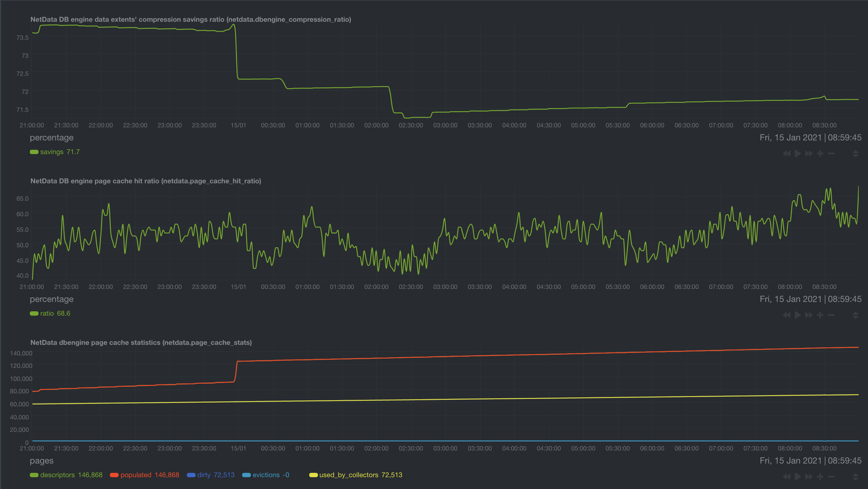
Task: Zoom out on the page cache hit ratio chart
Action: click(x=832, y=315)
